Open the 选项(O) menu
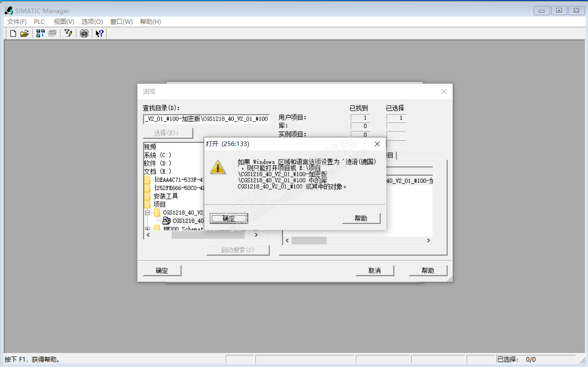Screen dimensions: 588x367 click(92, 22)
